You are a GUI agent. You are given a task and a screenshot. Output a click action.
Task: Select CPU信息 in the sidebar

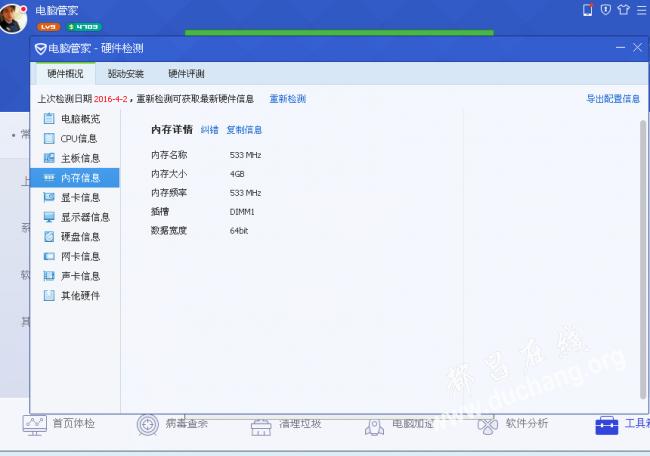pos(75,138)
